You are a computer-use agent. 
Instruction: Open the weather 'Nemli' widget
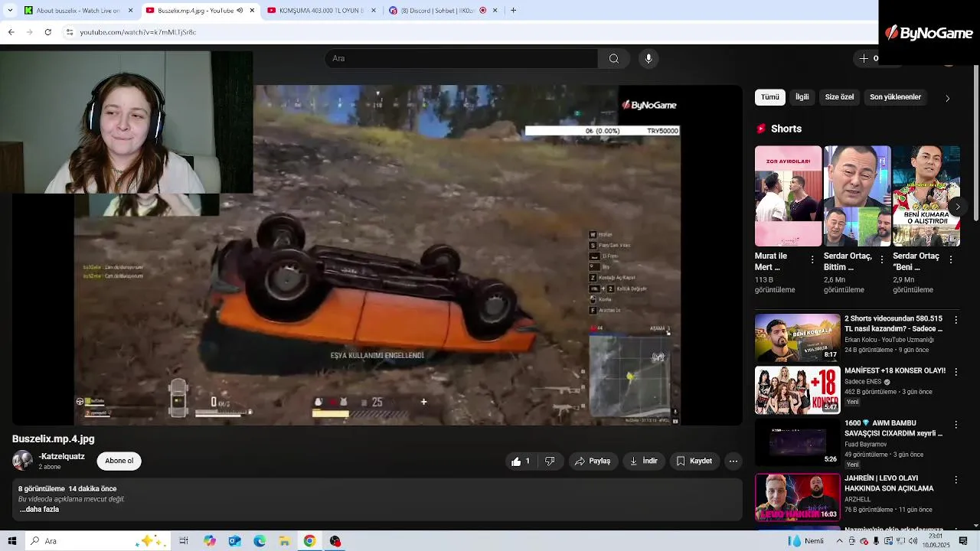click(806, 541)
